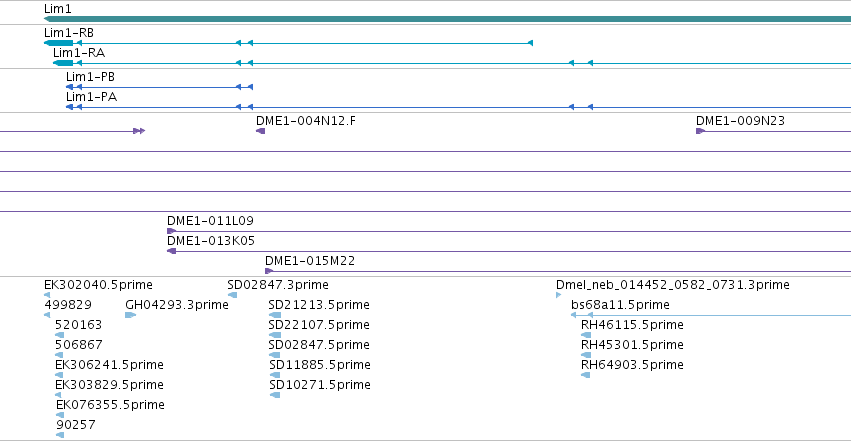Click the Dmel_neb_014452_0582_0731.3prime marker

tap(559, 295)
